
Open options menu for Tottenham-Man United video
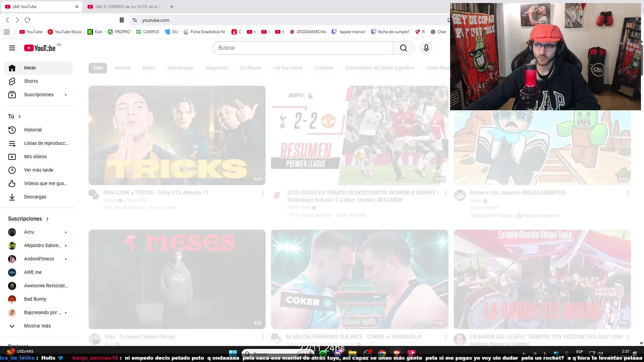pos(445,193)
